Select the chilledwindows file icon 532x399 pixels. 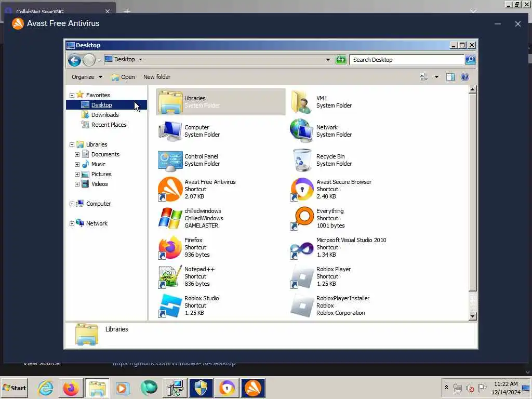tap(170, 218)
